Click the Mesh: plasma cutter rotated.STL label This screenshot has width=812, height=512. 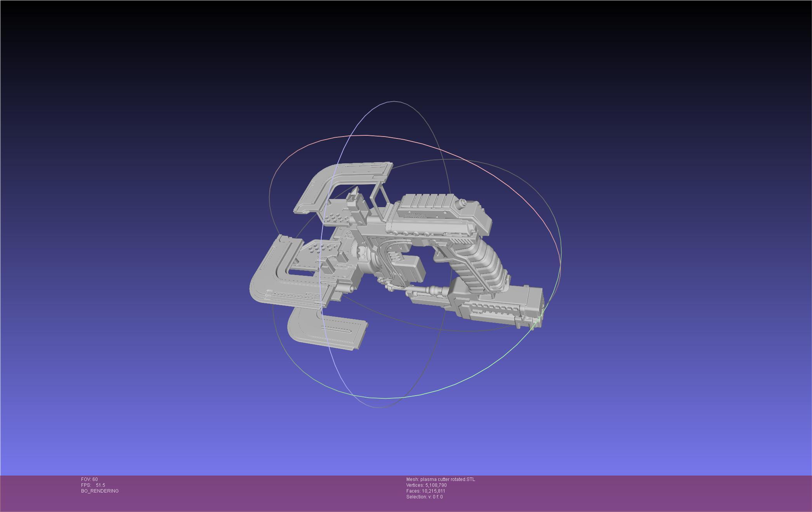[441, 479]
